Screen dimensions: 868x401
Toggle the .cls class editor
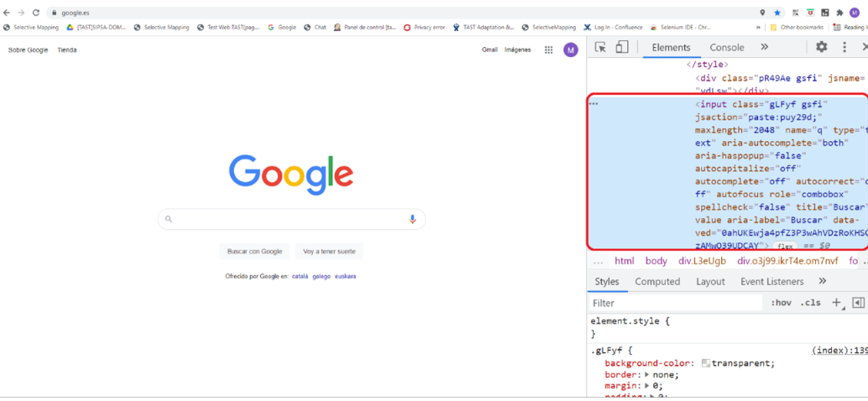[x=810, y=303]
